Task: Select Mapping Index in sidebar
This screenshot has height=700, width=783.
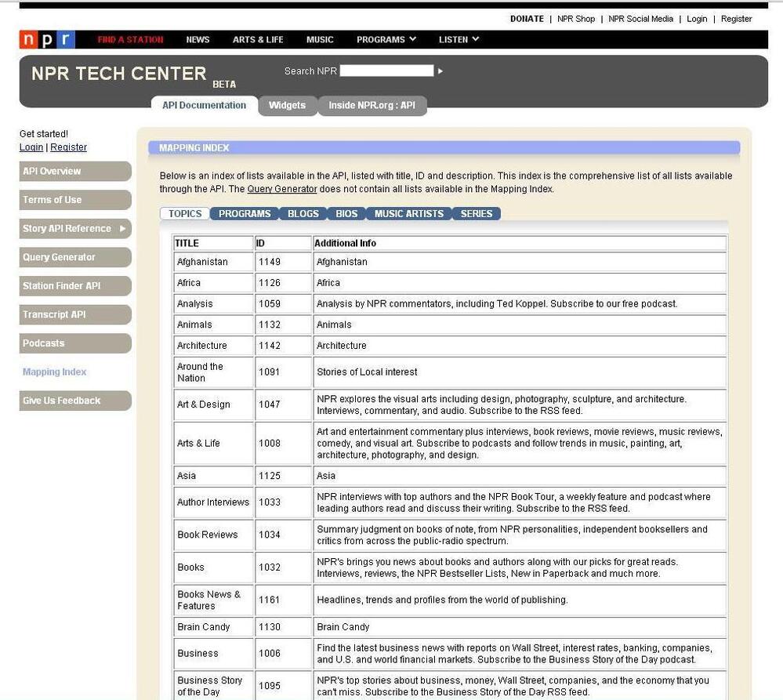Action: coord(54,372)
